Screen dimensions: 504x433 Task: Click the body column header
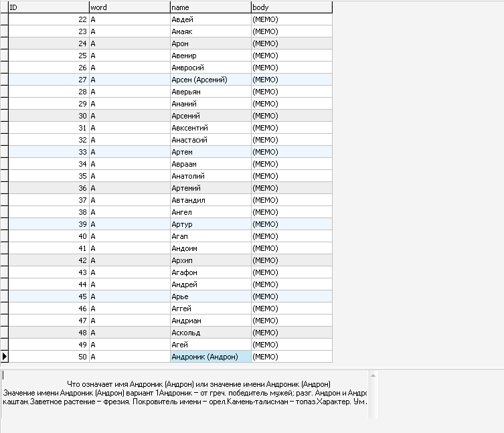pos(291,7)
